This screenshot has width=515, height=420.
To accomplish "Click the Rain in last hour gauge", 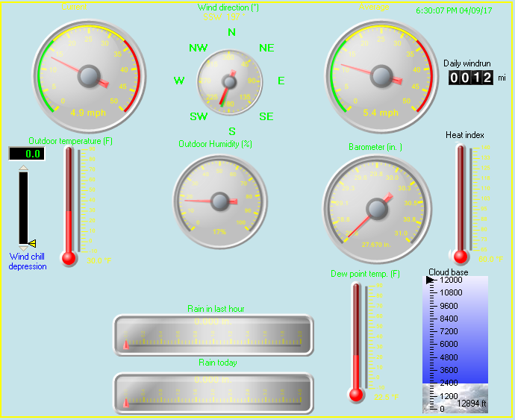I will coord(213,335).
